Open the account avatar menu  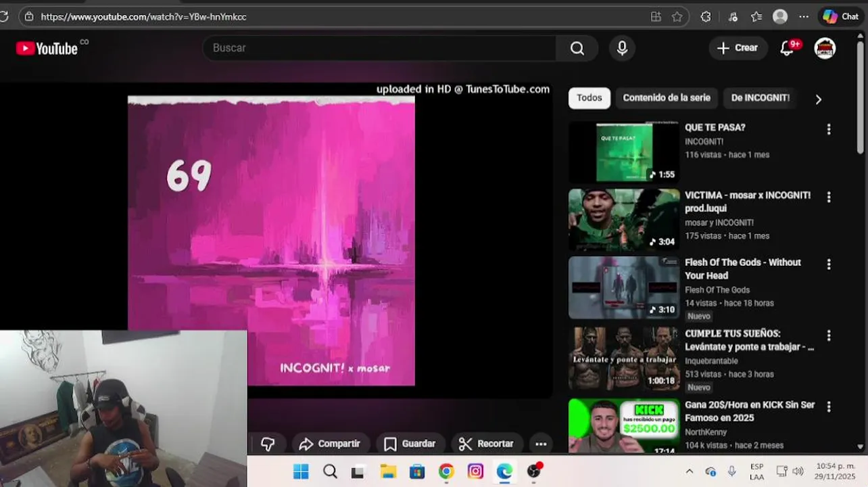tap(825, 48)
